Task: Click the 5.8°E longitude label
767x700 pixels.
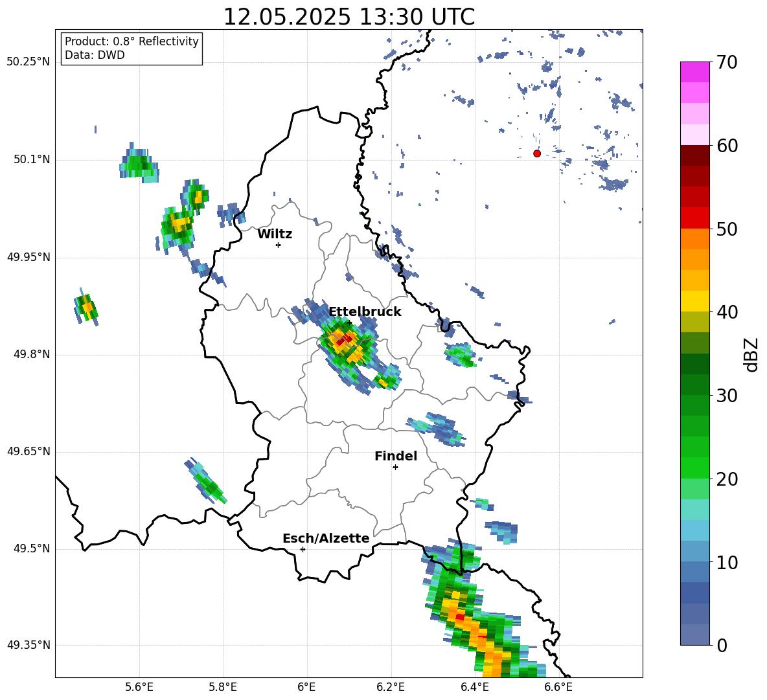Action: [223, 687]
